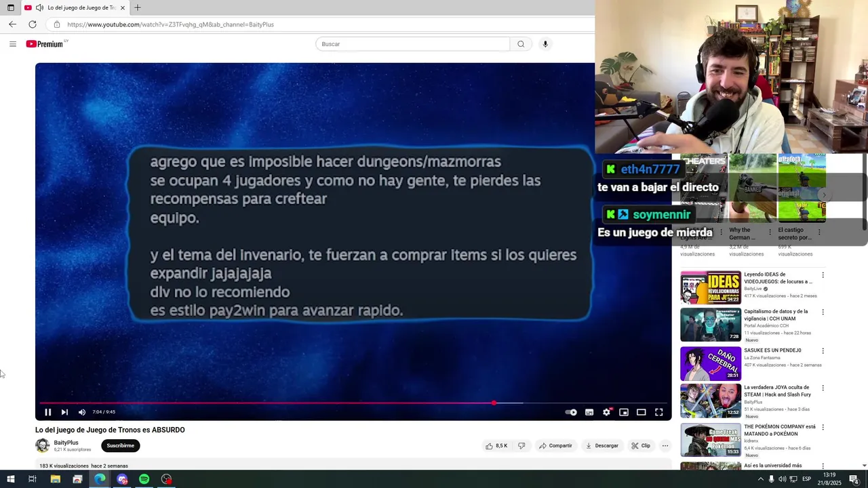The height and width of the screenshot is (488, 868).
Task: Click the Compartir share button
Action: (555, 445)
